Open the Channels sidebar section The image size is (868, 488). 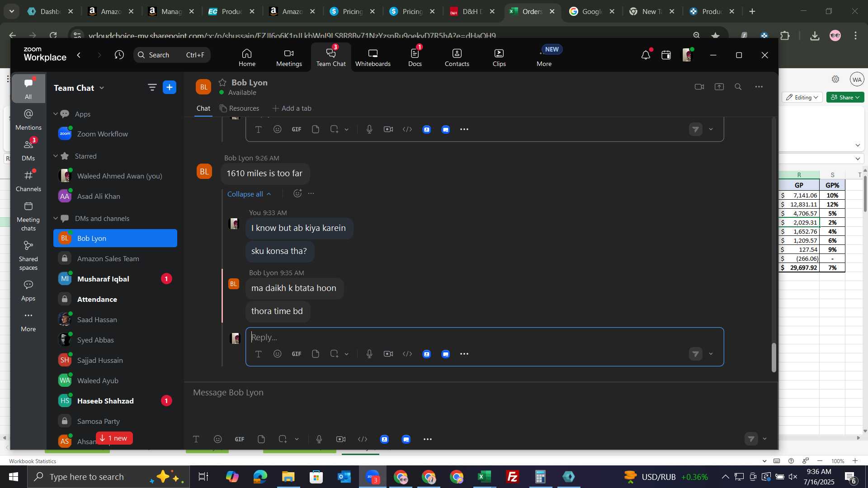coord(28,181)
